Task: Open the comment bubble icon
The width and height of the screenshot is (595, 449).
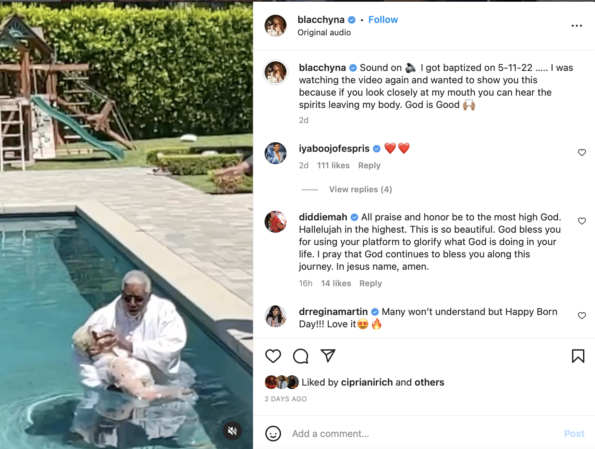Action: coord(301,356)
